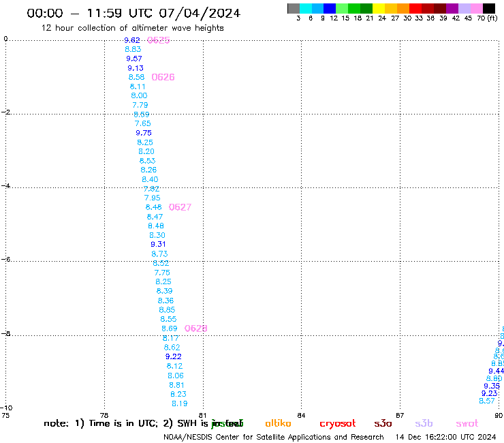Click the bright red legend swatch
Viewport: 504px width, 443px height.
[x=415, y=8]
